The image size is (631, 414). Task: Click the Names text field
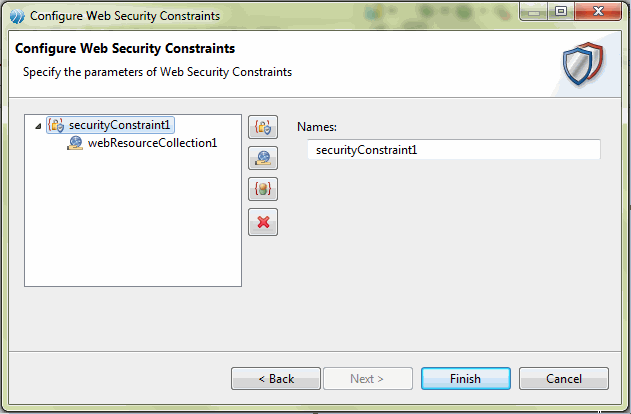click(x=453, y=150)
